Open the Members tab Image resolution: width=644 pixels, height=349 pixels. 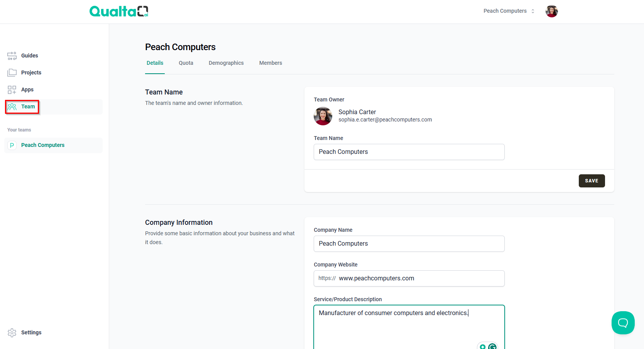[270, 63]
